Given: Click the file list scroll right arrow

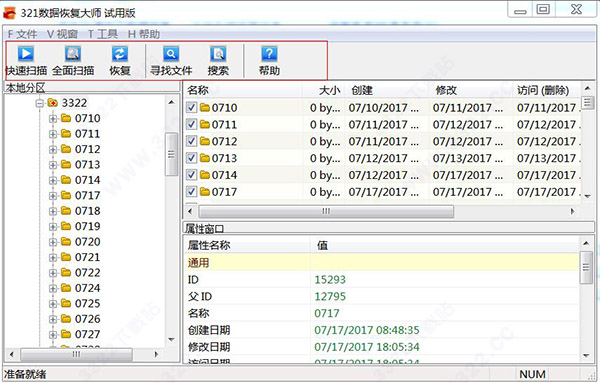Looking at the screenshot, I should 572,211.
